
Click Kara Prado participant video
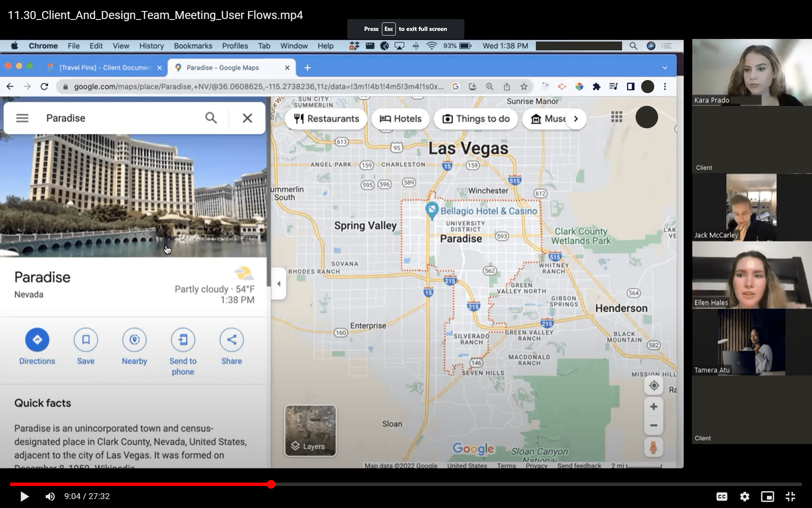click(x=752, y=72)
